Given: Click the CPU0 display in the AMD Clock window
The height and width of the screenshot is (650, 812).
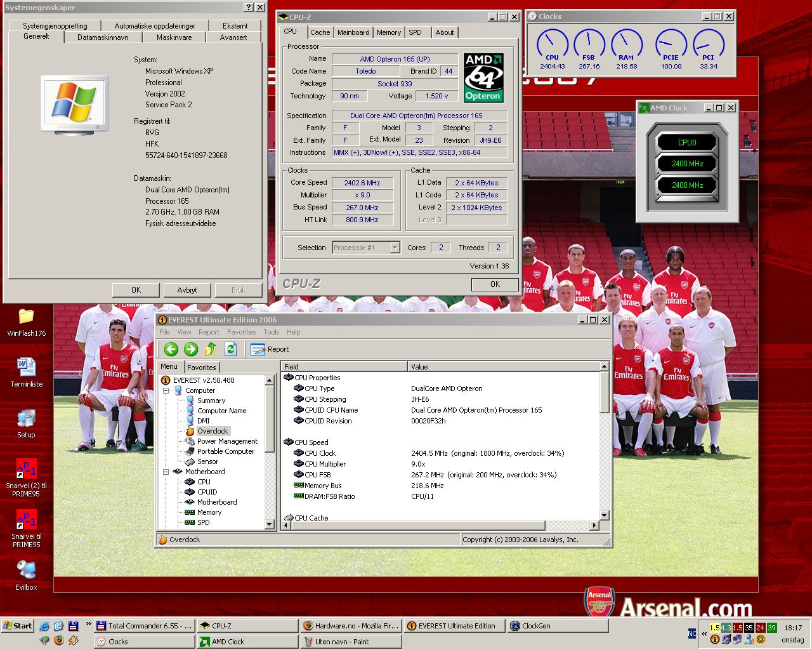Looking at the screenshot, I should point(687,143).
